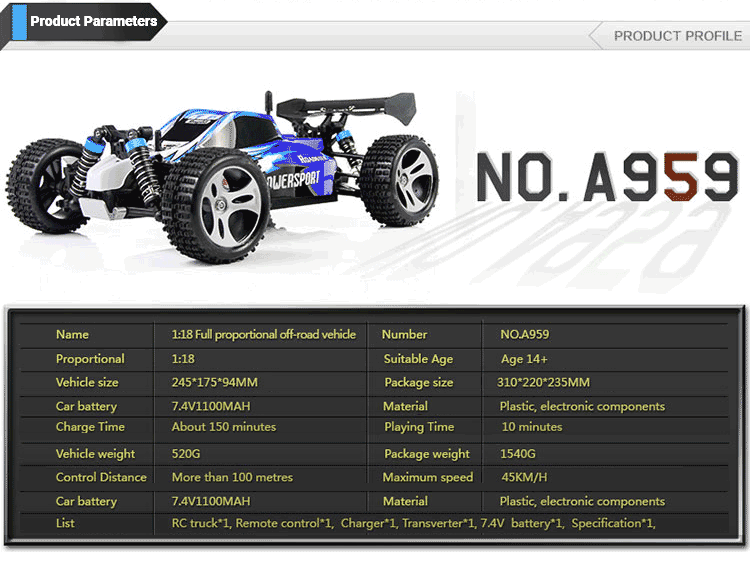750x564 pixels.
Task: Click the Suitable Age label
Action: point(418,359)
